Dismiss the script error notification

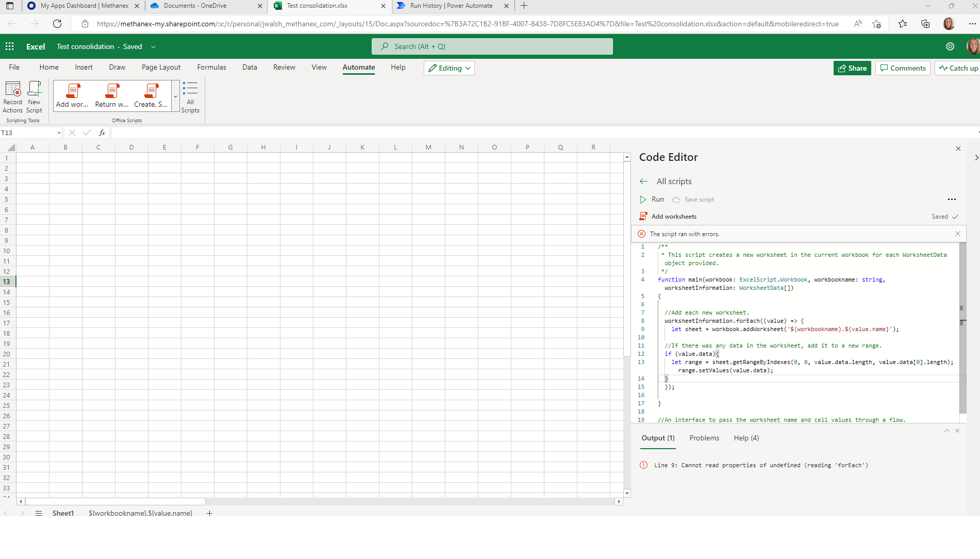(x=957, y=234)
